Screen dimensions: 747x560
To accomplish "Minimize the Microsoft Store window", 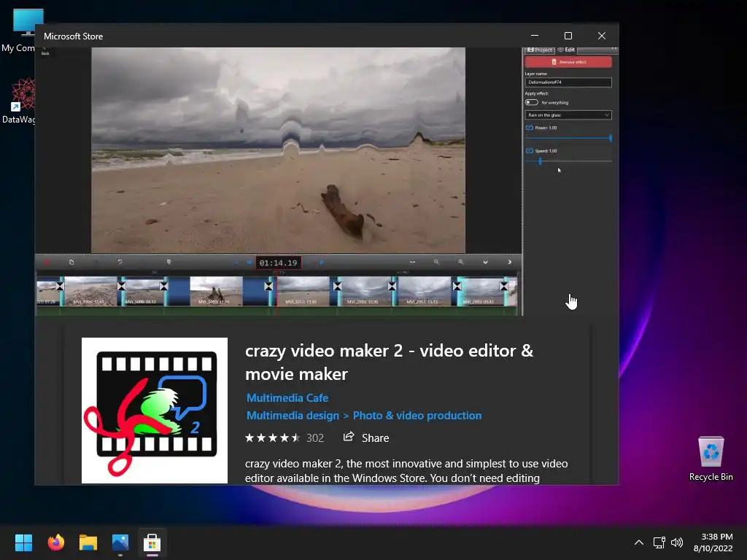I will pos(535,36).
